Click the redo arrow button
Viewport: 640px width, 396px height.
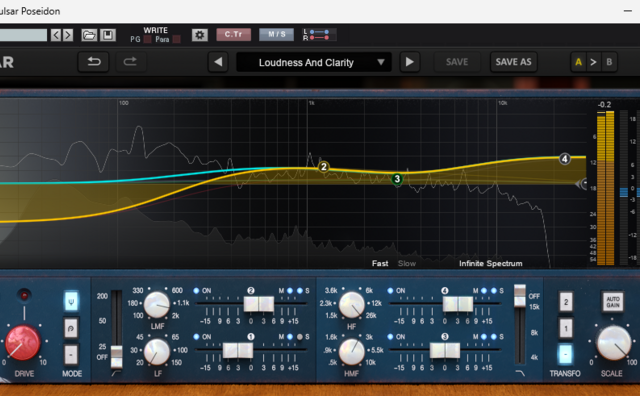click(130, 62)
